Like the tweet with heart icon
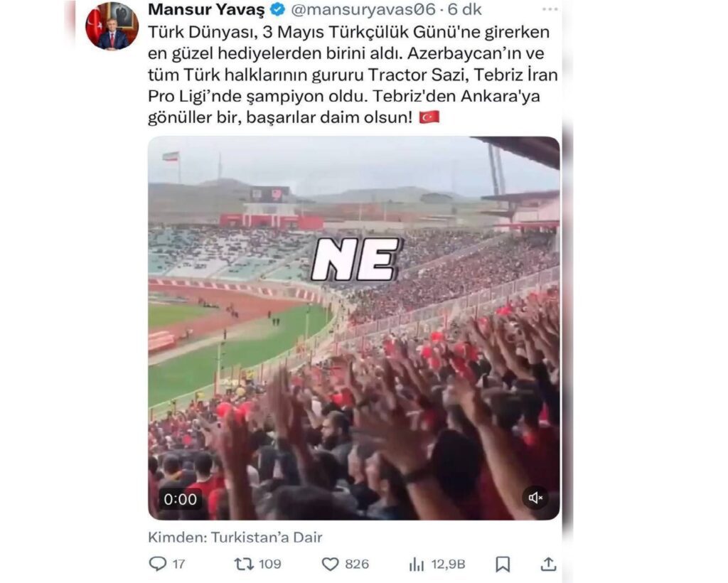Screen dimensions: 728x583 pyautogui.click(x=330, y=564)
